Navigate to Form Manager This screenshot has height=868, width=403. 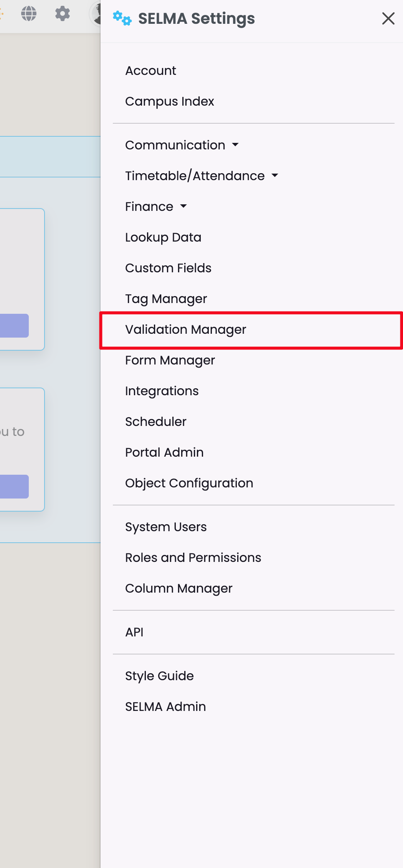170,360
